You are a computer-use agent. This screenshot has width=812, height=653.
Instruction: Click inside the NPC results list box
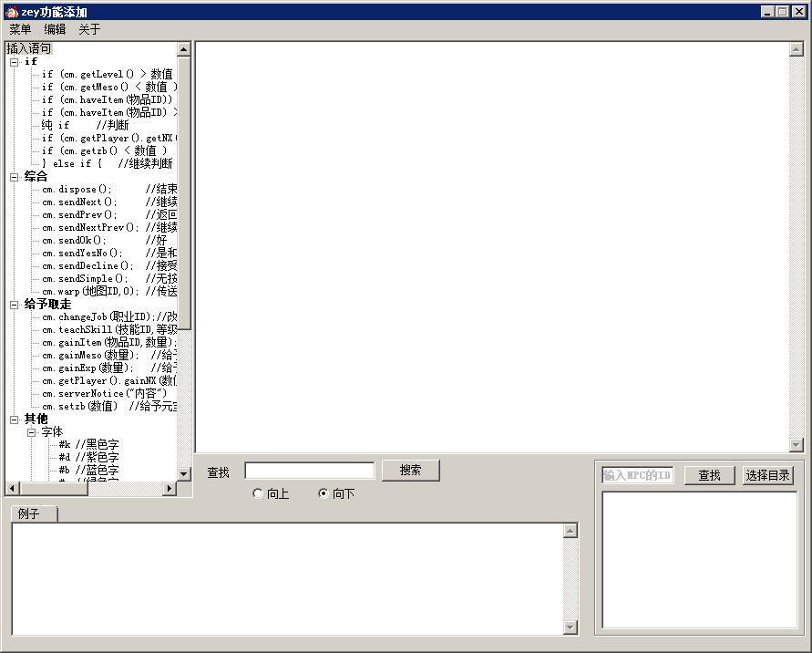coord(699,560)
